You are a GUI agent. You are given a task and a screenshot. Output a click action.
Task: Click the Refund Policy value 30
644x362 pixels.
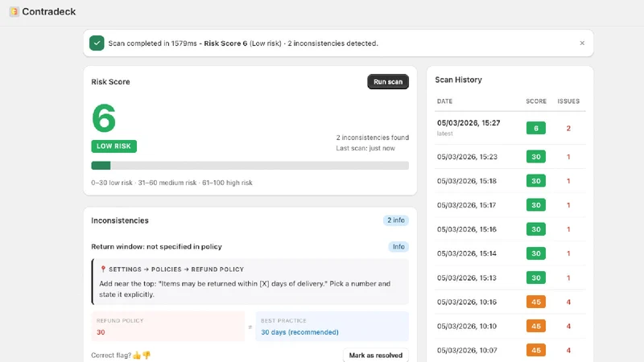click(x=101, y=332)
